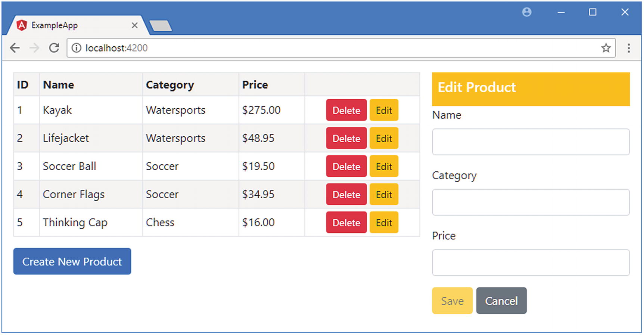The image size is (644, 335).
Task: Focus the Name input field
Action: click(x=531, y=142)
